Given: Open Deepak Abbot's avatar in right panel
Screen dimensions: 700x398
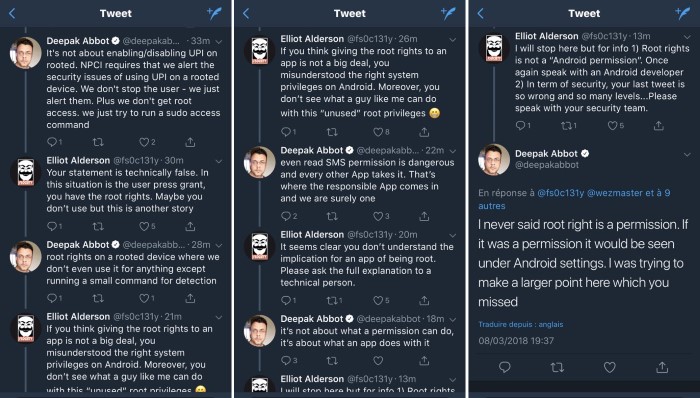Looking at the screenshot, I should (494, 160).
